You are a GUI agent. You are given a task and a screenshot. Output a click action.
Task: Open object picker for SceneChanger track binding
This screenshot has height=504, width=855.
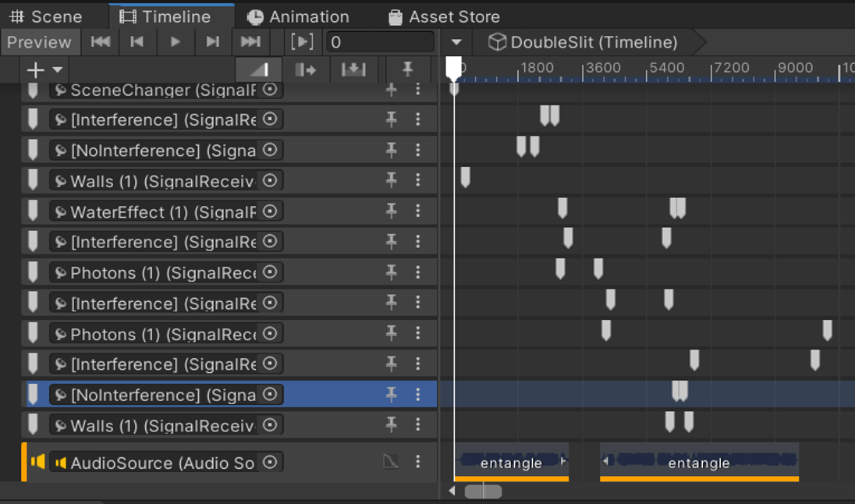(270, 90)
